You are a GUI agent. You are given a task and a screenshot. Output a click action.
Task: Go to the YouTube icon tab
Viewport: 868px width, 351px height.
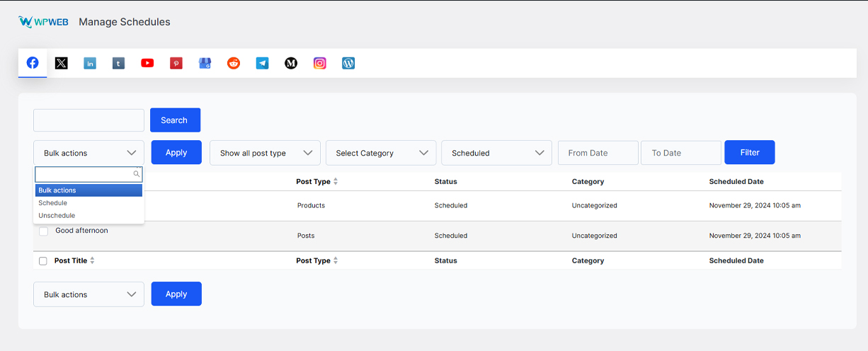tap(147, 63)
